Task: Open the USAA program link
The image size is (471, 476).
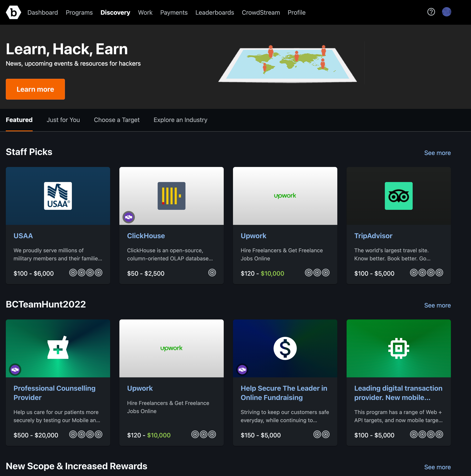Action: (23, 236)
